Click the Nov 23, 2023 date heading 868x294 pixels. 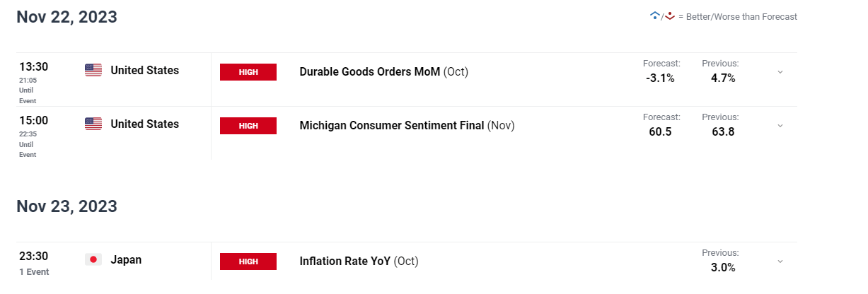click(x=67, y=206)
